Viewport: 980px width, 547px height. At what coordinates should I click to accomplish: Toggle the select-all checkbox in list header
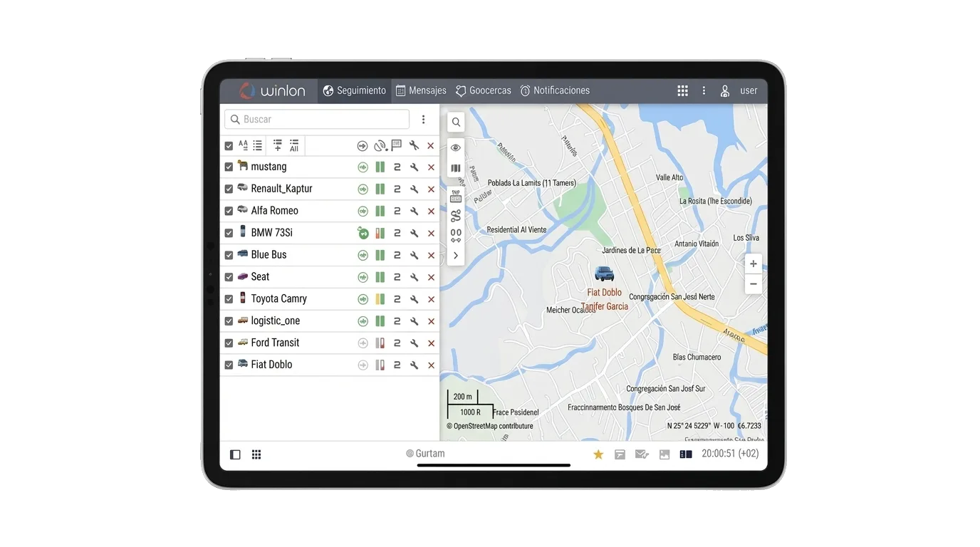click(x=229, y=146)
